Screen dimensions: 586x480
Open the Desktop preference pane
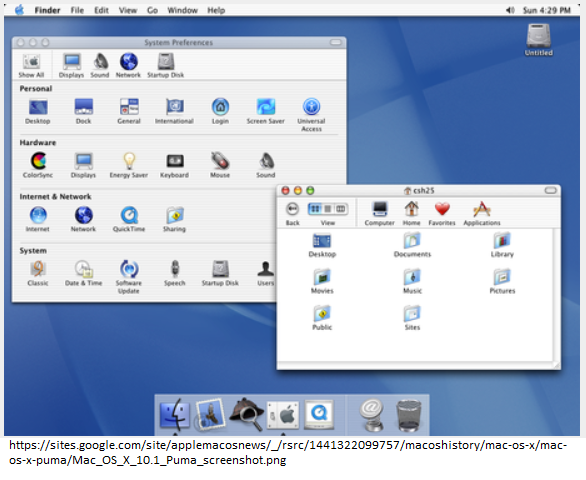tap(38, 111)
